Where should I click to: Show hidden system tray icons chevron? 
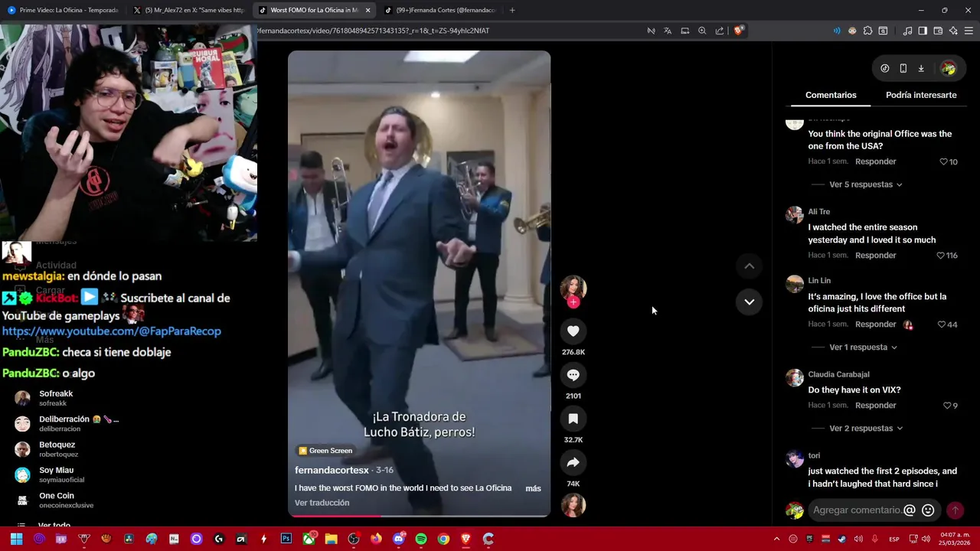point(776,539)
